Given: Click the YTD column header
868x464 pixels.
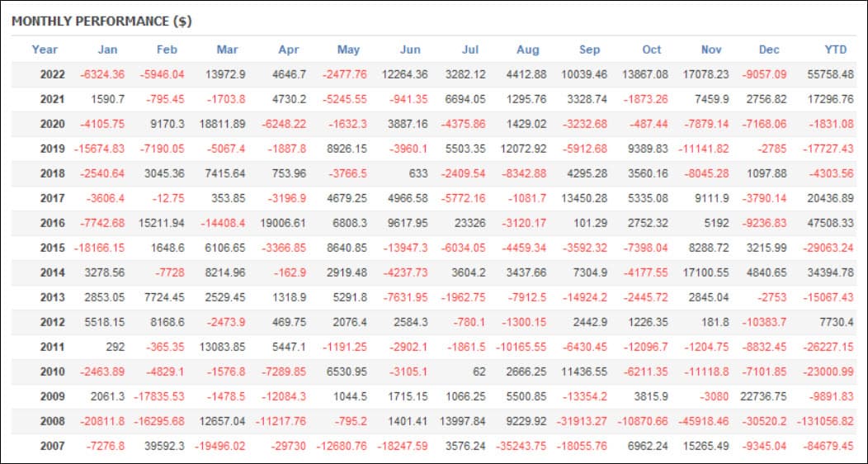Looking at the screenshot, I should tap(835, 50).
